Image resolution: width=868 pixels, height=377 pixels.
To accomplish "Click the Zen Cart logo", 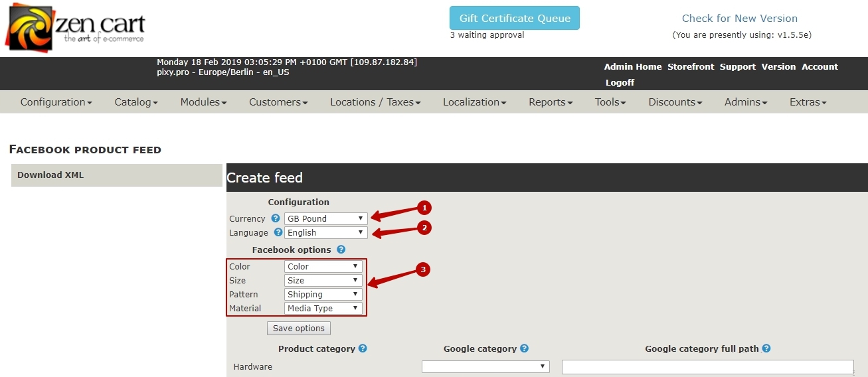I will pos(75,28).
